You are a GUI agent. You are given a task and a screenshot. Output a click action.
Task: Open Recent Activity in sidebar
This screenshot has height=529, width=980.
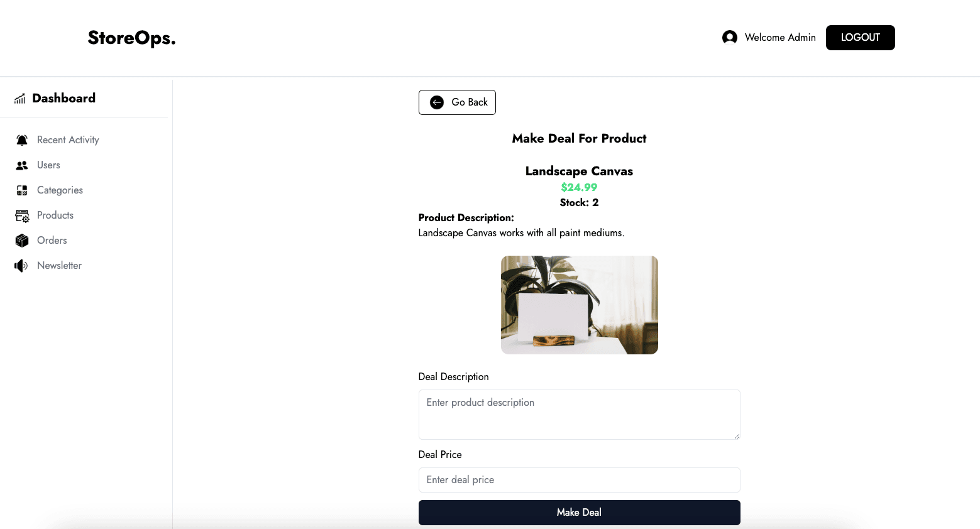click(68, 140)
